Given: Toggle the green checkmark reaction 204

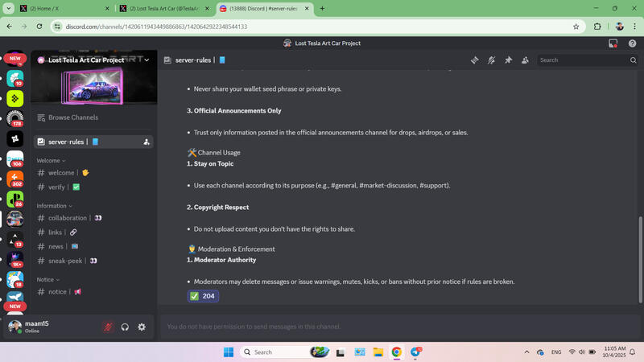Looking at the screenshot, I should coord(204,296).
